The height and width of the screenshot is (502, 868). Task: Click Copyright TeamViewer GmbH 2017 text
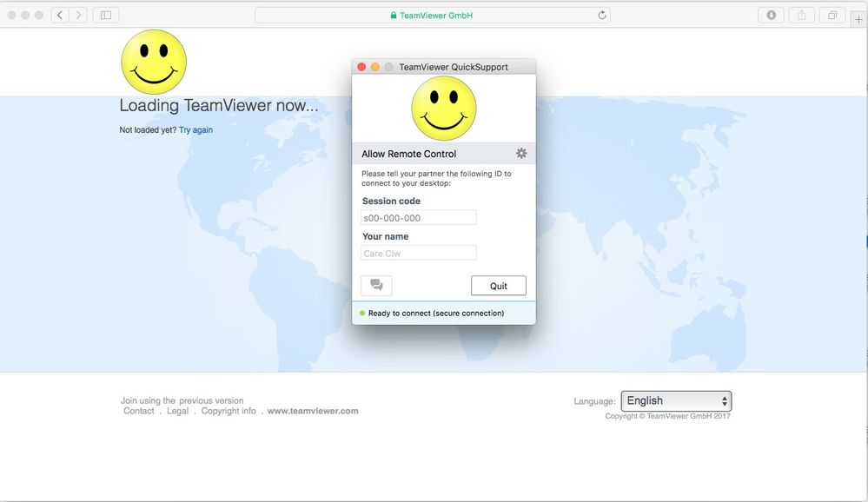667,416
